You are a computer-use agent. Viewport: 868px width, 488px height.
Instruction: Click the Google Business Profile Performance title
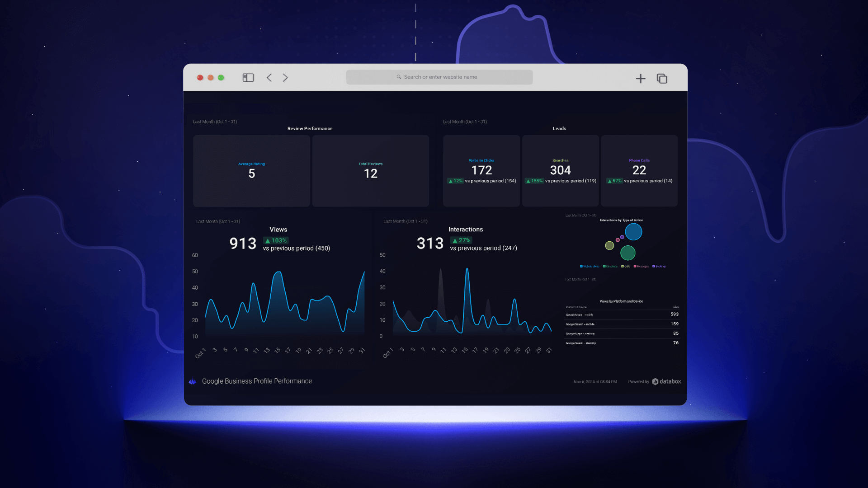point(257,381)
